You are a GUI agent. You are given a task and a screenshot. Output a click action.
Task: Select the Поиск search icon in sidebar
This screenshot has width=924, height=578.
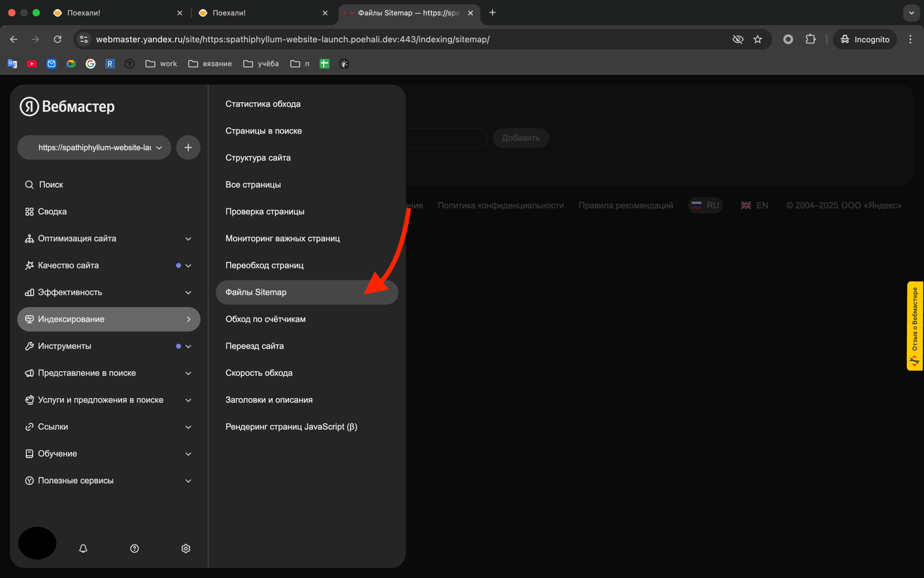tap(29, 184)
